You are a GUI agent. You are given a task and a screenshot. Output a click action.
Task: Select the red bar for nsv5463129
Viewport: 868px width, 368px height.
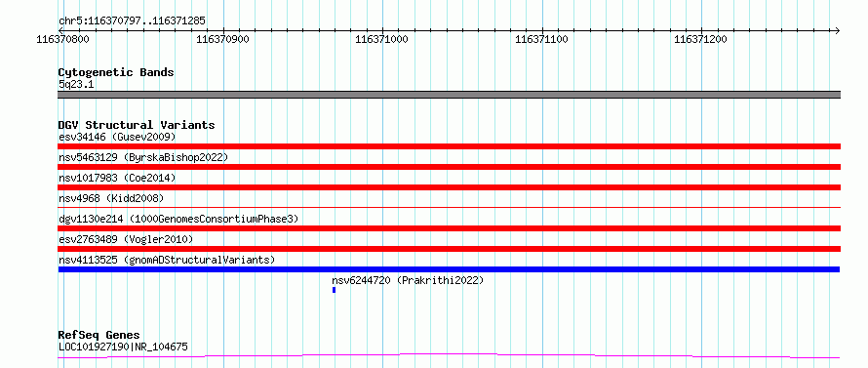(449, 167)
